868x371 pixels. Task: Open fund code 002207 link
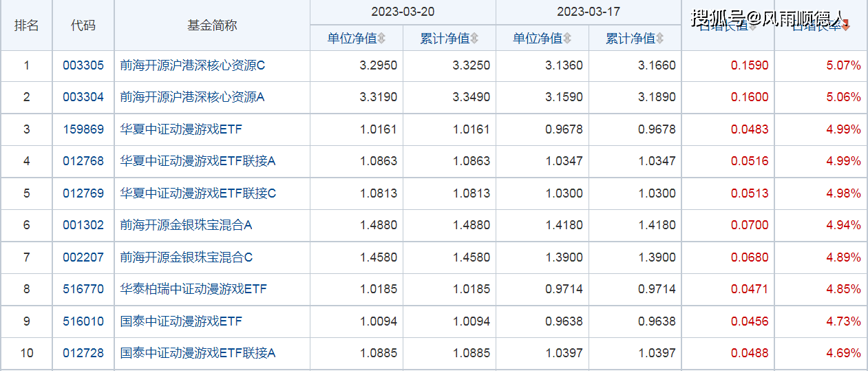(x=83, y=257)
